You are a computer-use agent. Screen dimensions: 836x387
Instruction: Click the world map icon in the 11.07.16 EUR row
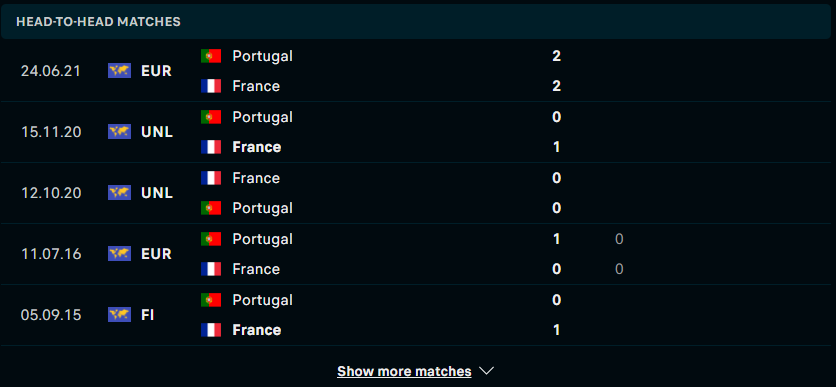pos(119,253)
